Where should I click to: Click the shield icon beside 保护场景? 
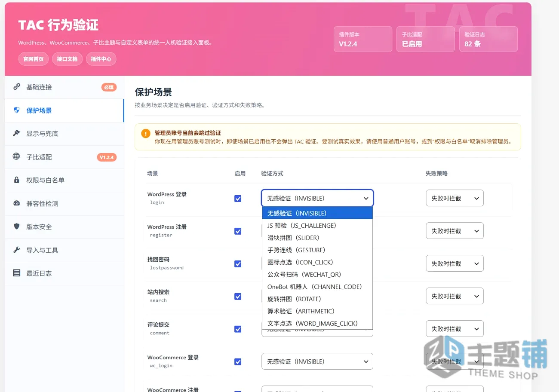pos(17,110)
